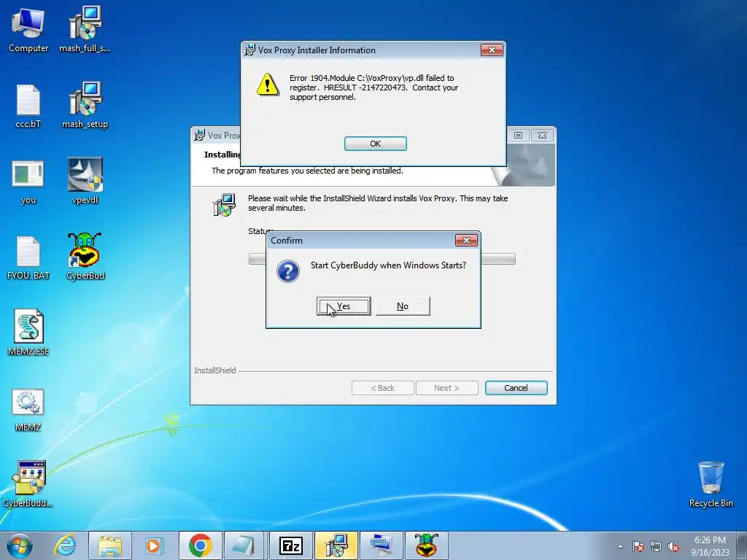Select the mash_full_s... installer icon

click(x=85, y=29)
